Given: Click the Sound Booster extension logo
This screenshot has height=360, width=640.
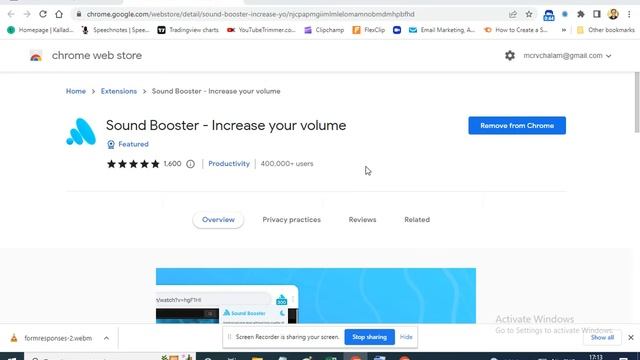Looking at the screenshot, I should click(x=81, y=132).
